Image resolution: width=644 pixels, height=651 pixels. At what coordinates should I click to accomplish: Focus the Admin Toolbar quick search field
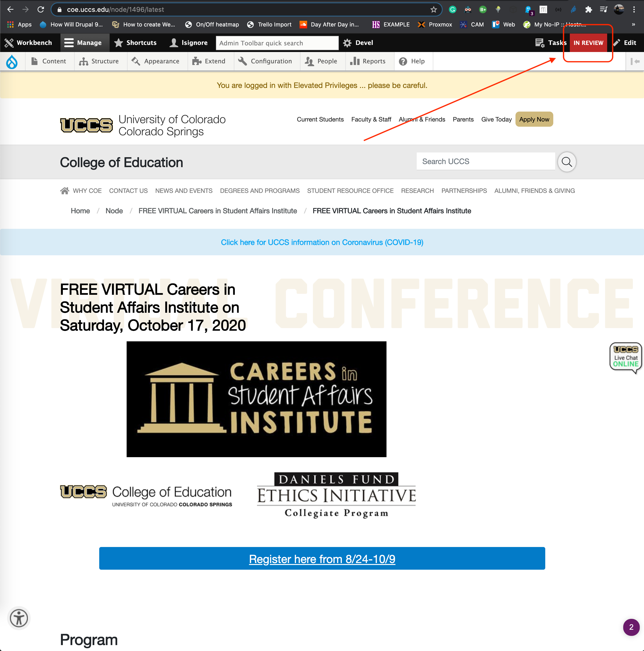click(x=277, y=43)
